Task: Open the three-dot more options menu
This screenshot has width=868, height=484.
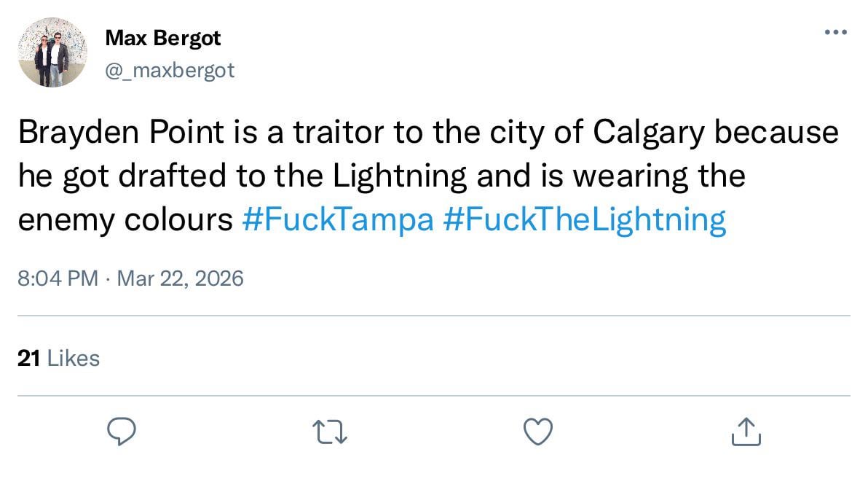Action: tap(835, 32)
